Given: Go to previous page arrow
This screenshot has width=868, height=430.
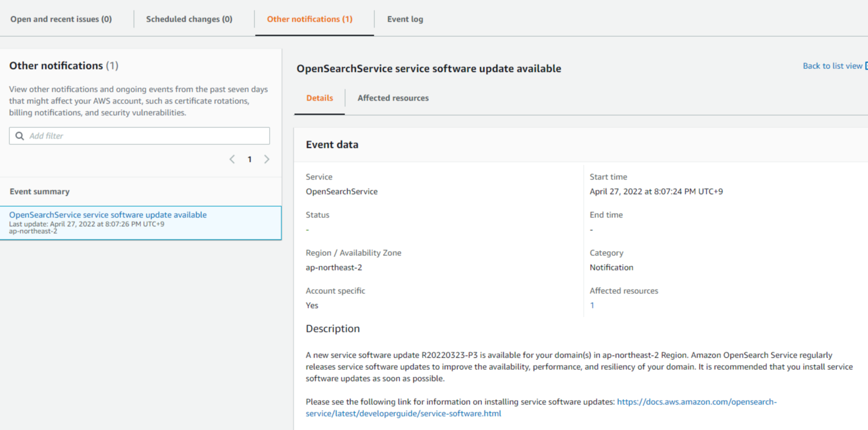Looking at the screenshot, I should coord(232,159).
